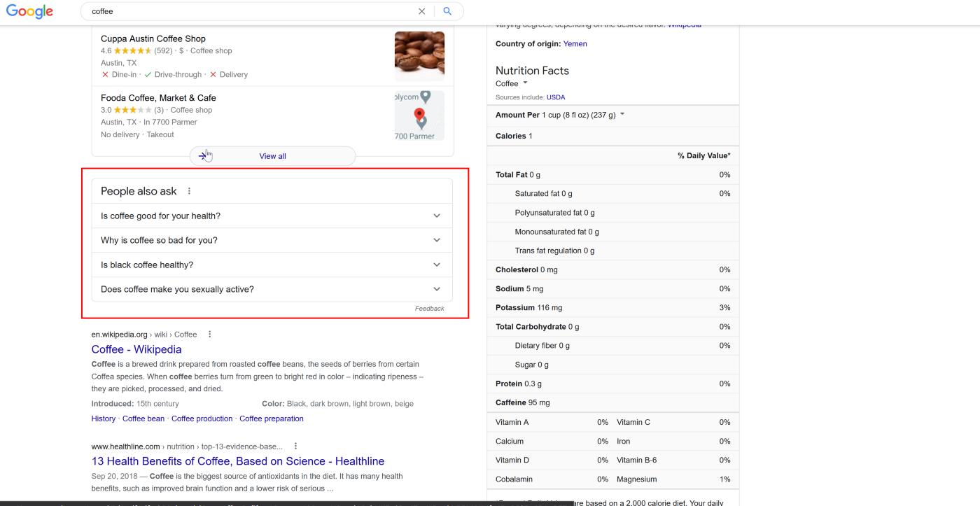980x506 pixels.
Task: Open the People also ask options menu
Action: 188,190
